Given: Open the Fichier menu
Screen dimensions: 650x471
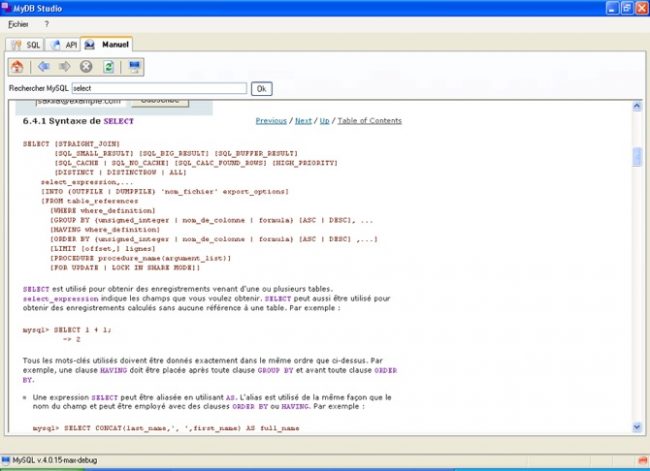Looking at the screenshot, I should 18,24.
